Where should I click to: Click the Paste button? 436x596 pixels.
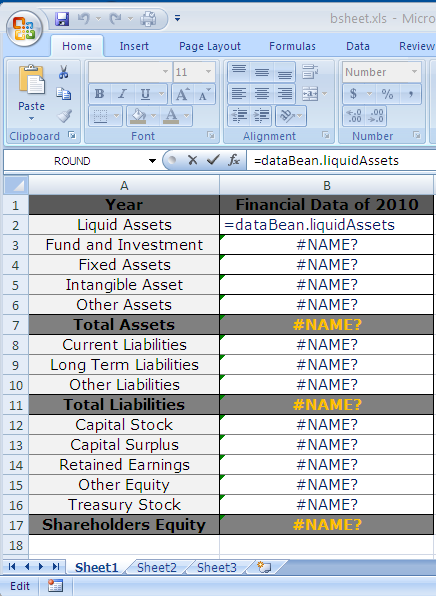31,93
